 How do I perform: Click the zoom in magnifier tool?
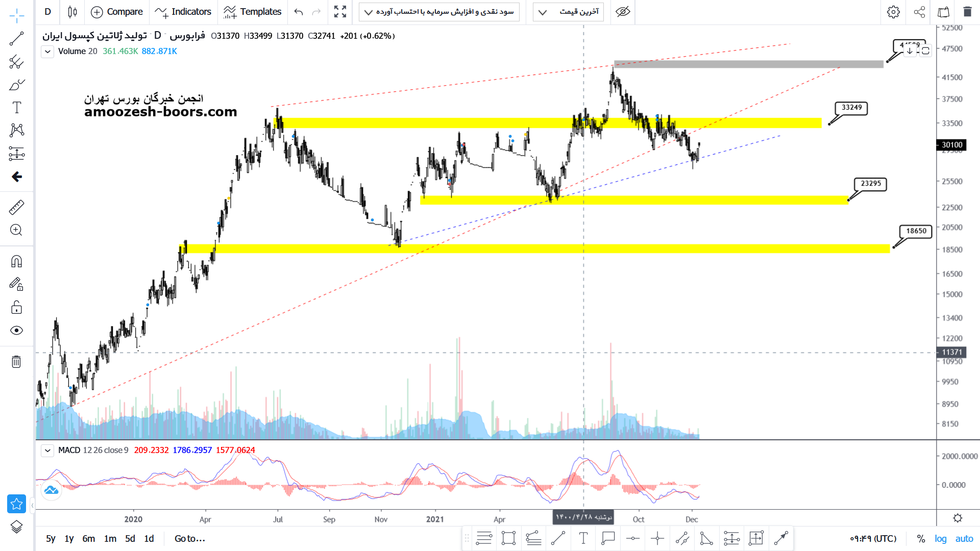point(16,230)
